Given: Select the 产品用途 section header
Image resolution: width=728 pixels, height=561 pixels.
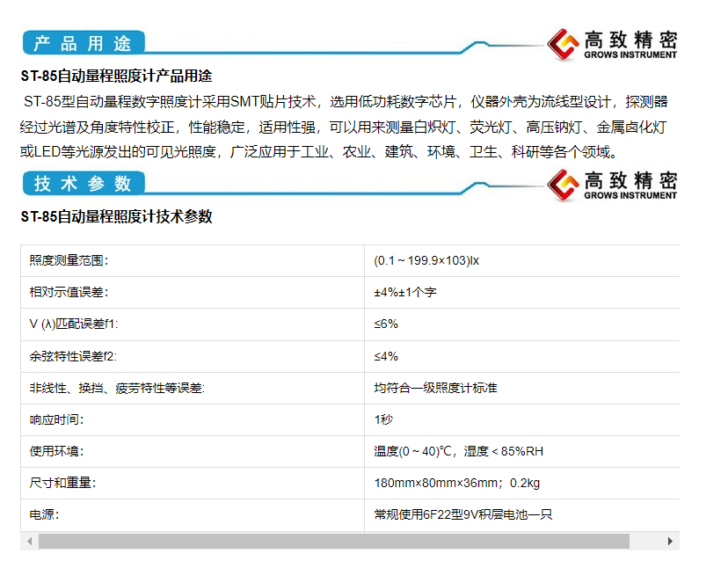Looking at the screenshot, I should coord(82,43).
